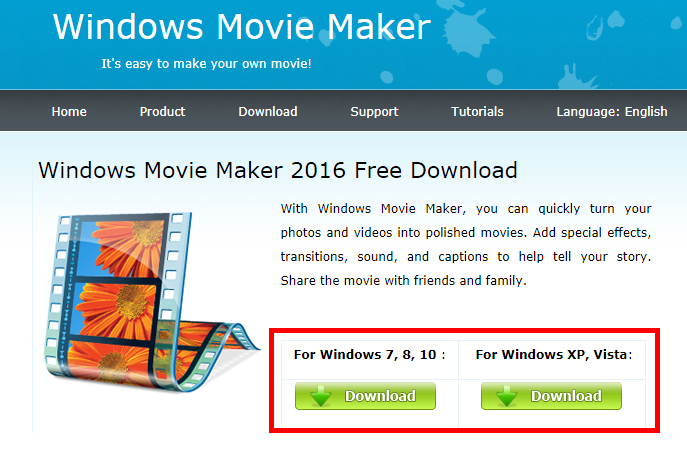Click the large paint splat in the header
Image resolution: width=687 pixels, height=453 pixels.
click(x=467, y=28)
